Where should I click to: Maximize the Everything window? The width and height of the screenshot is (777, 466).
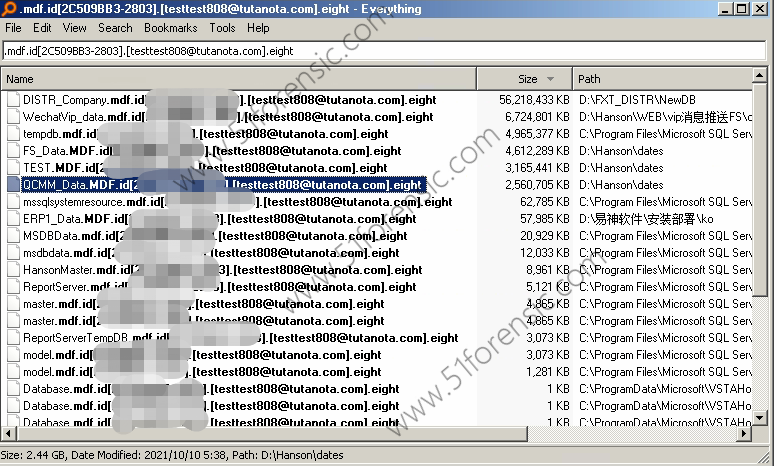tap(743, 9)
